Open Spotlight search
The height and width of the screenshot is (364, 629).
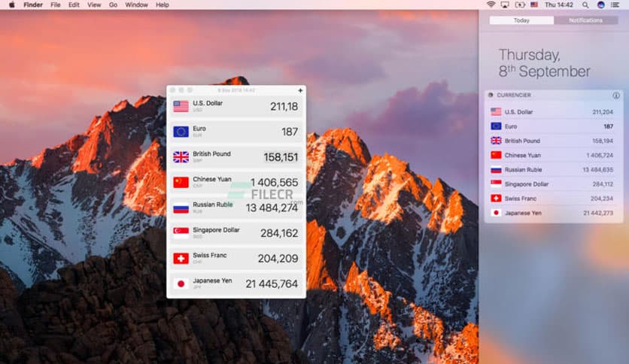pyautogui.click(x=585, y=5)
